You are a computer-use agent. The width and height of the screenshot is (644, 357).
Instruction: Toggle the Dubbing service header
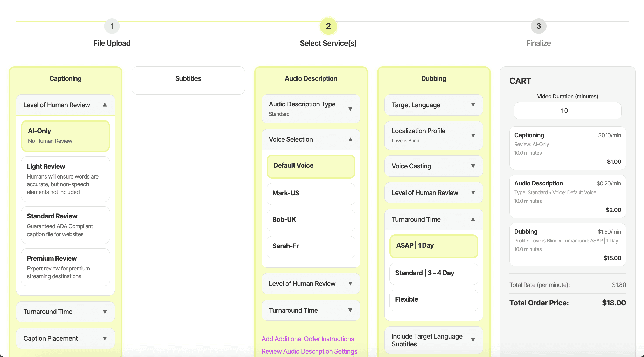point(433,79)
